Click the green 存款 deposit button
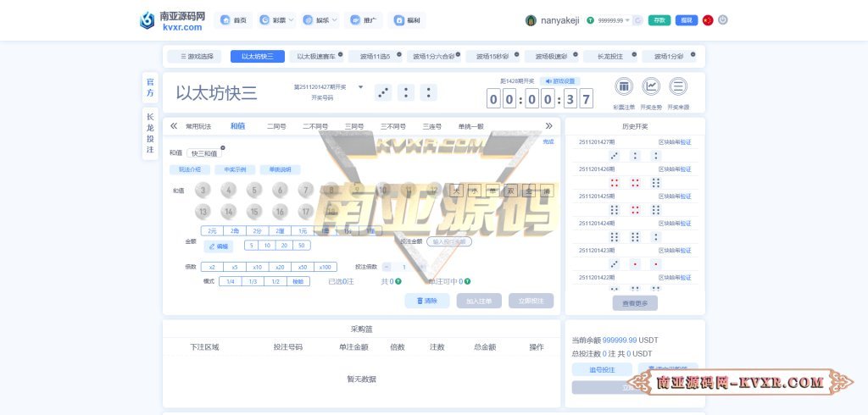The width and height of the screenshot is (868, 415). (659, 20)
